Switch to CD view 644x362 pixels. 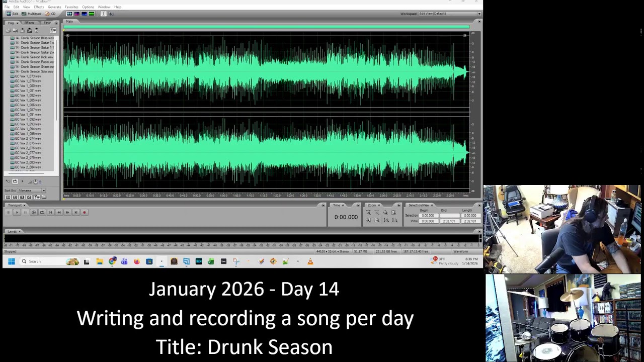click(x=50, y=14)
